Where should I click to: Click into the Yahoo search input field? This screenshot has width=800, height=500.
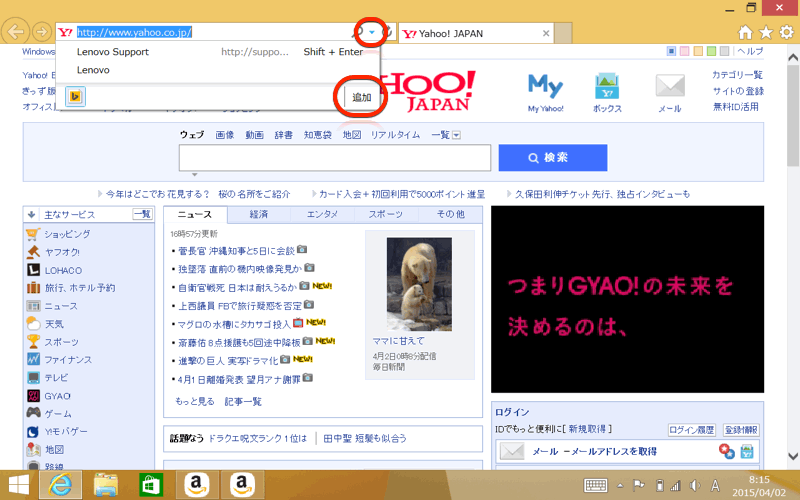[334, 158]
